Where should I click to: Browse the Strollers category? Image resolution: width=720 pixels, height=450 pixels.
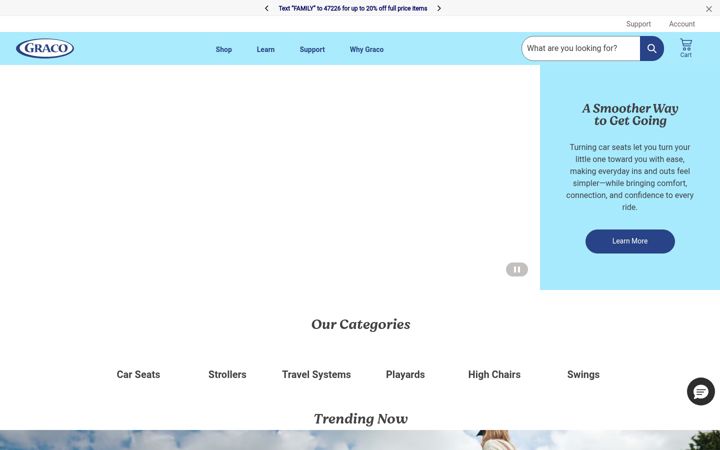click(x=227, y=375)
